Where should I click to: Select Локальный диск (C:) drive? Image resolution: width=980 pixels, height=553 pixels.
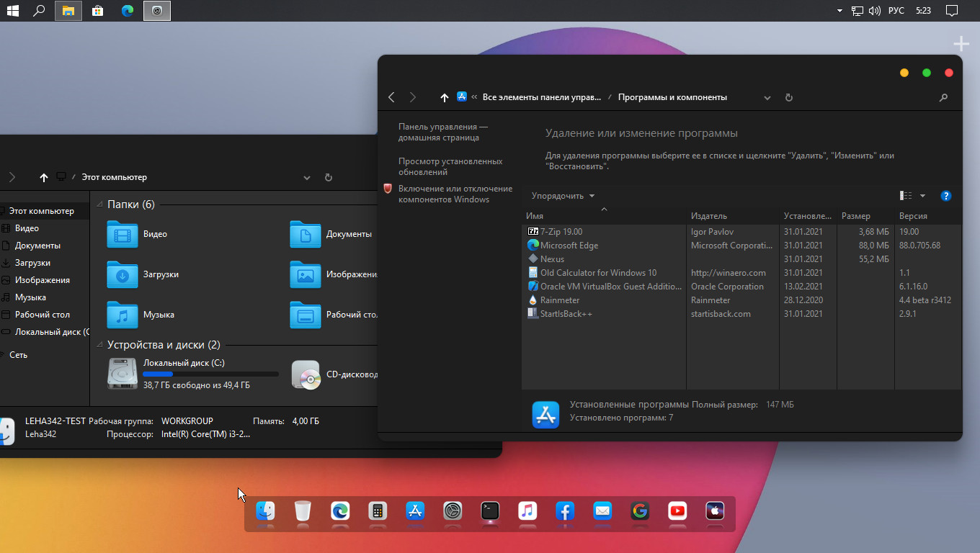193,374
